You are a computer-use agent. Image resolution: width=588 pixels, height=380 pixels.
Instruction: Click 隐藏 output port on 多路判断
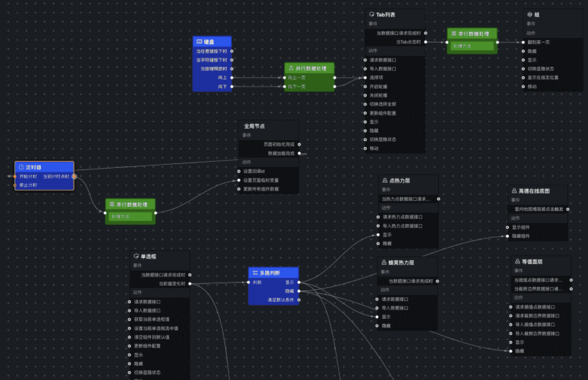pos(299,291)
